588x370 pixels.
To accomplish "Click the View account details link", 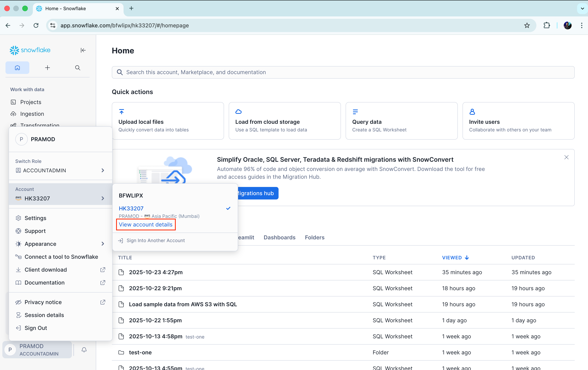I will coord(146,225).
